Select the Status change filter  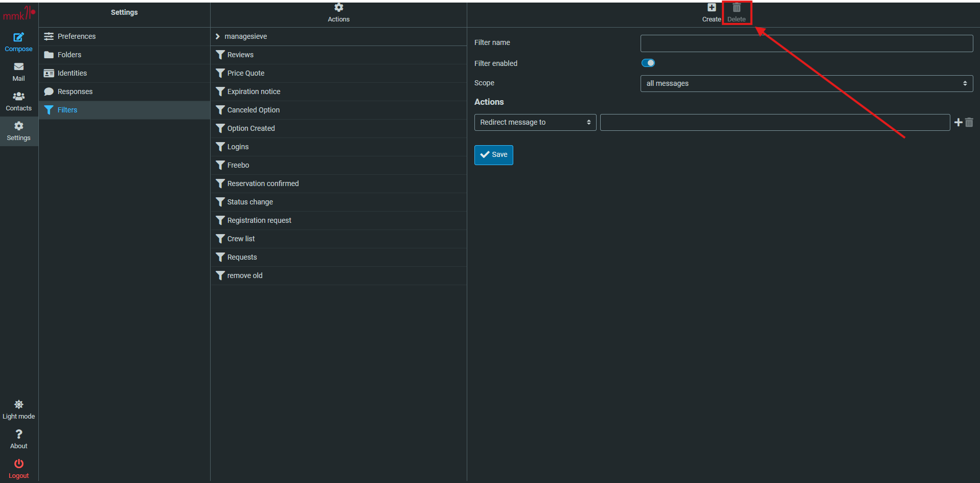(x=338, y=202)
